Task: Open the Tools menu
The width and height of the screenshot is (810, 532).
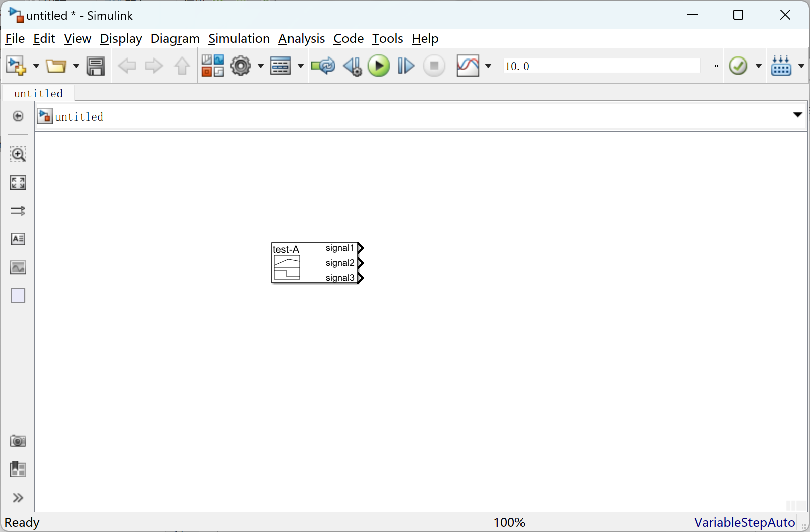Action: tap(387, 39)
